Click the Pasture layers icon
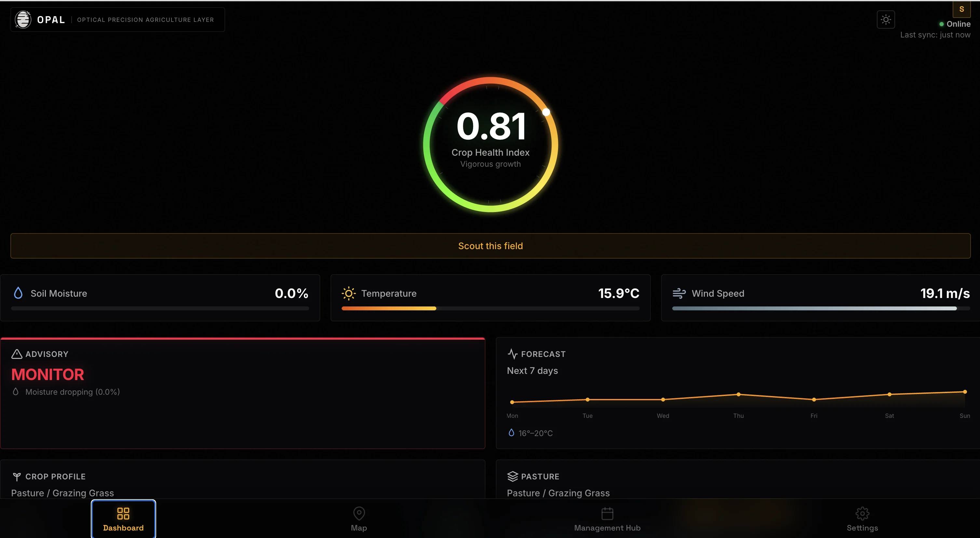980x538 pixels. point(512,476)
